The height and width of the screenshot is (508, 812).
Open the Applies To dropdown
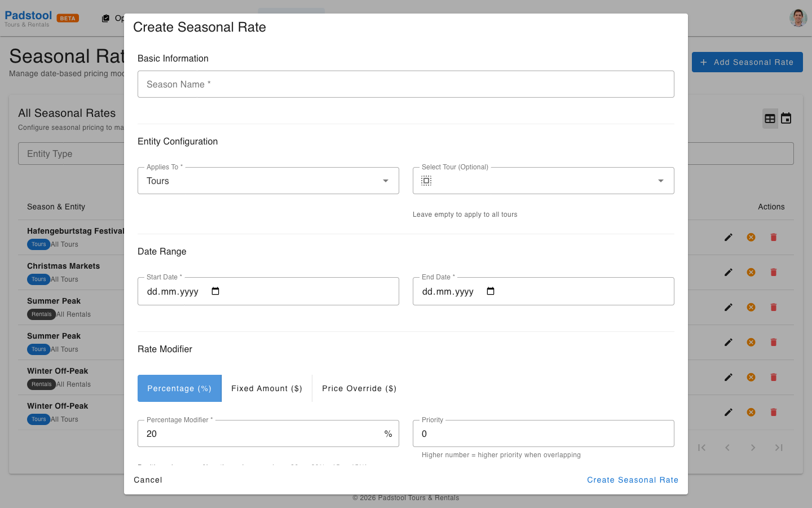point(268,181)
